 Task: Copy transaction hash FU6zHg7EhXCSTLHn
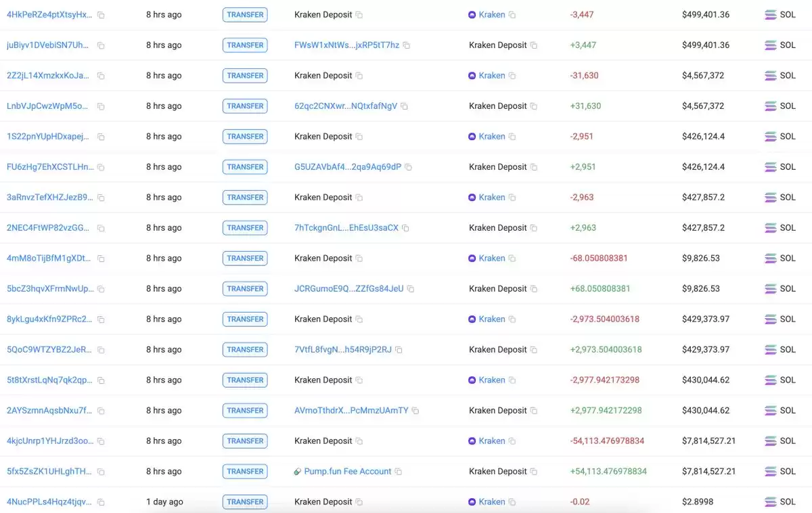pyautogui.click(x=101, y=167)
